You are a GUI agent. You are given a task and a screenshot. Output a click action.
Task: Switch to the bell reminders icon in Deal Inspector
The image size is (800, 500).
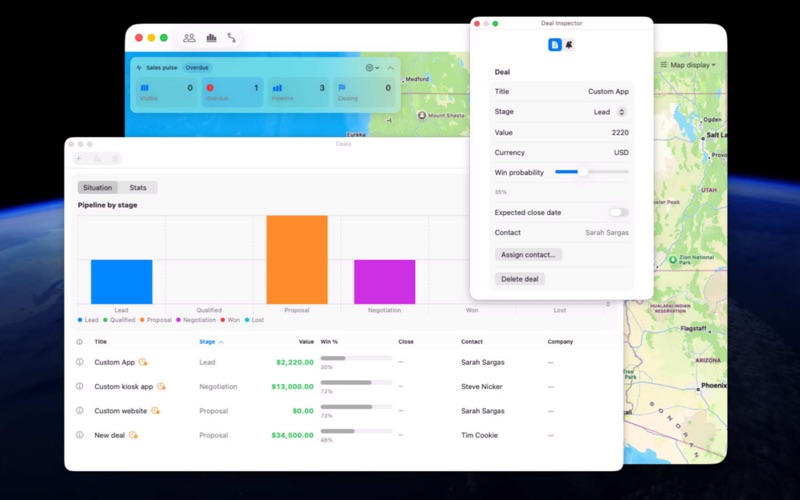pyautogui.click(x=569, y=45)
